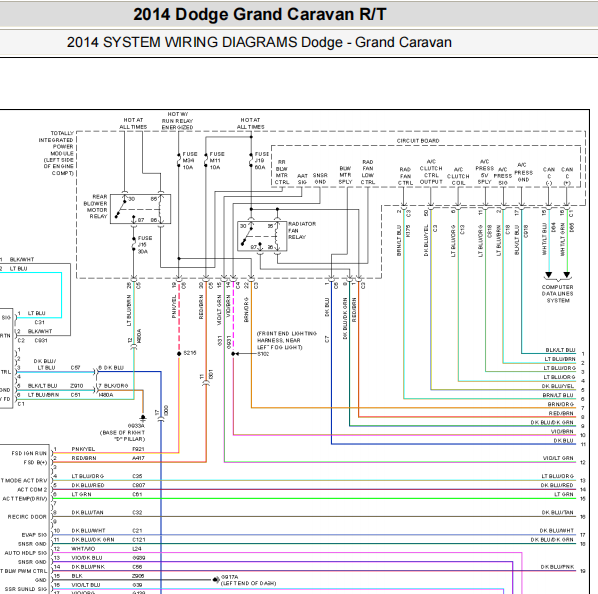
Task: Click the Computer Data Lines System label
Action: [x=558, y=294]
